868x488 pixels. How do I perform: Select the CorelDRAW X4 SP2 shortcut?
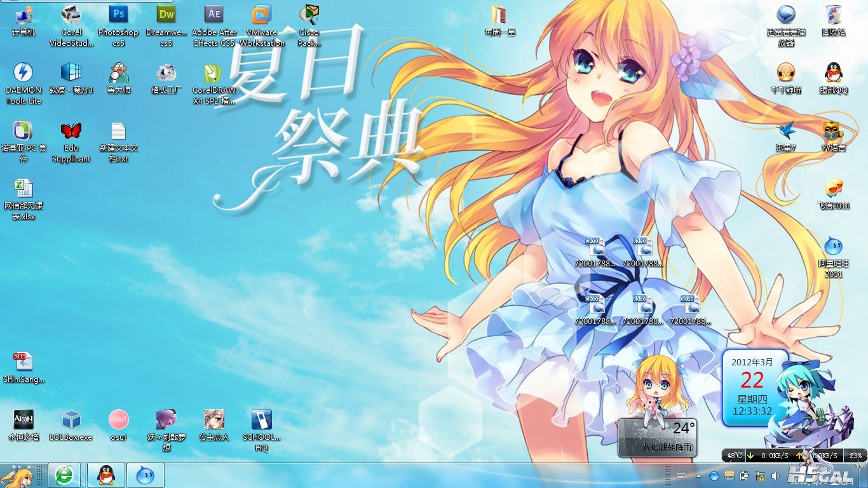(214, 84)
